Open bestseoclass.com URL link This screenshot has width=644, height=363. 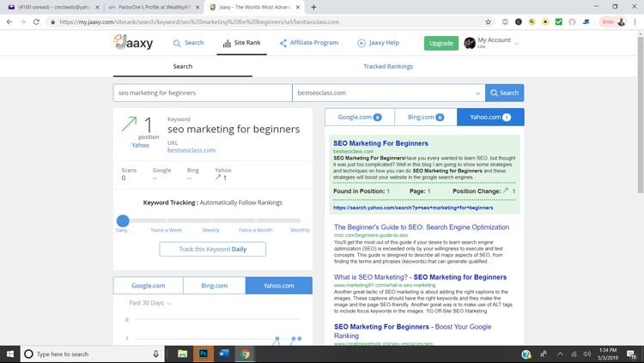191,150
